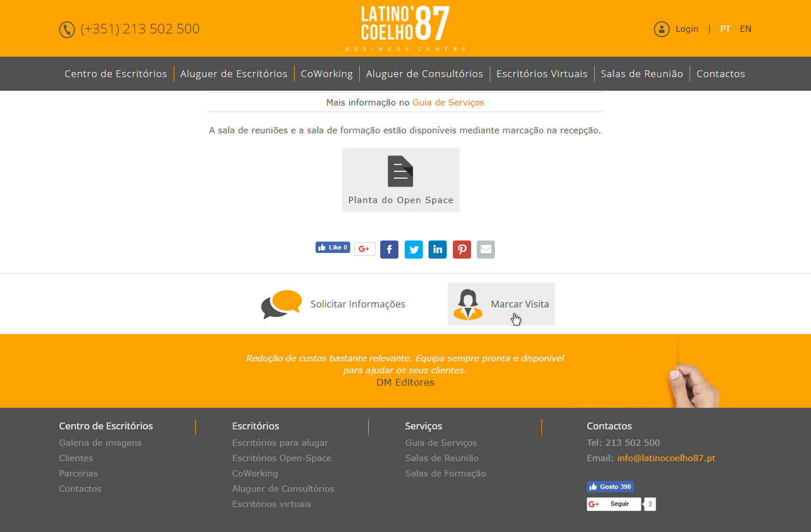
Task: Open the Guia de Serviços orange link
Action: coord(448,103)
